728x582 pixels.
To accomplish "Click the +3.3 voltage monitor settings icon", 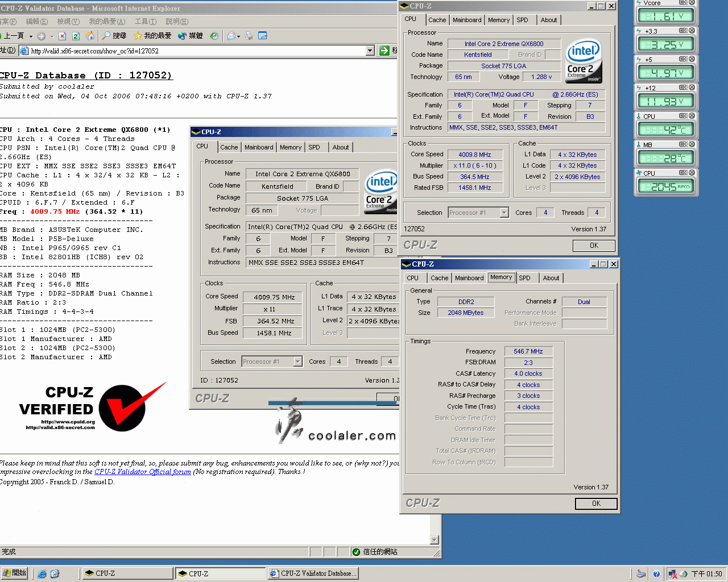I will (x=683, y=31).
